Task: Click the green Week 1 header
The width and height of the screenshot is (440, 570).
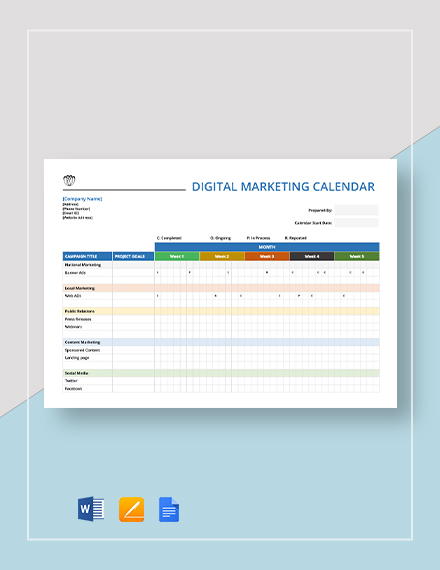Action: pyautogui.click(x=177, y=256)
